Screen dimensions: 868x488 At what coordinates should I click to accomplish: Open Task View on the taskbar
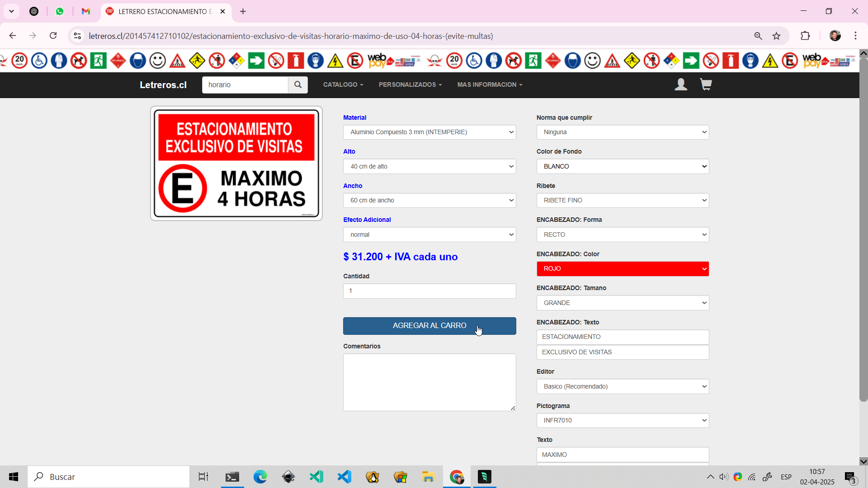(203, 477)
